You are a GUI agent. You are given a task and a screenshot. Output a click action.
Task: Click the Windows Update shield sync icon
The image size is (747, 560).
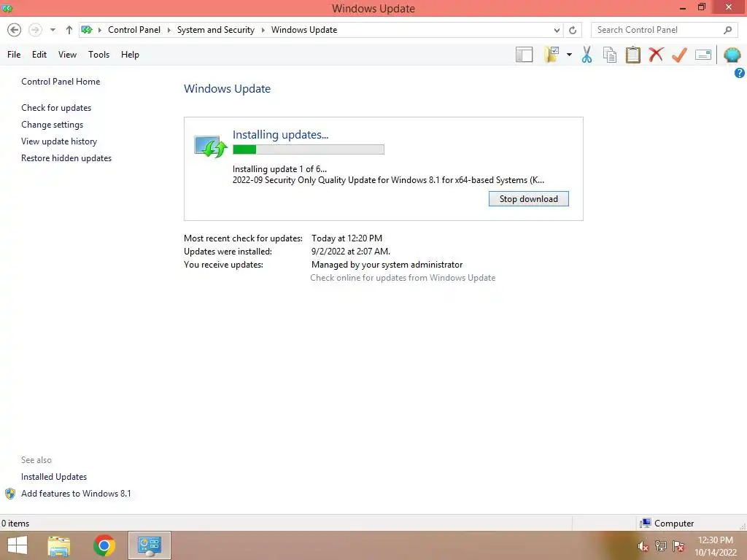point(210,146)
